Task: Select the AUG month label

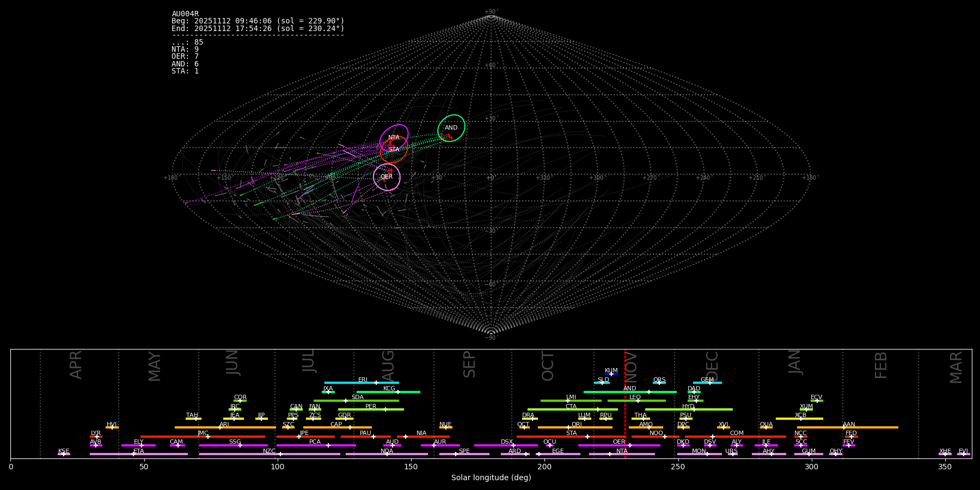Action: pos(388,365)
